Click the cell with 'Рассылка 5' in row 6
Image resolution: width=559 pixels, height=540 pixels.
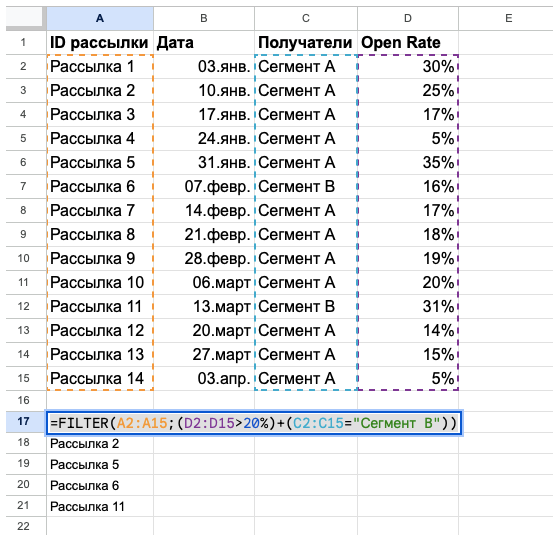pyautogui.click(x=100, y=163)
